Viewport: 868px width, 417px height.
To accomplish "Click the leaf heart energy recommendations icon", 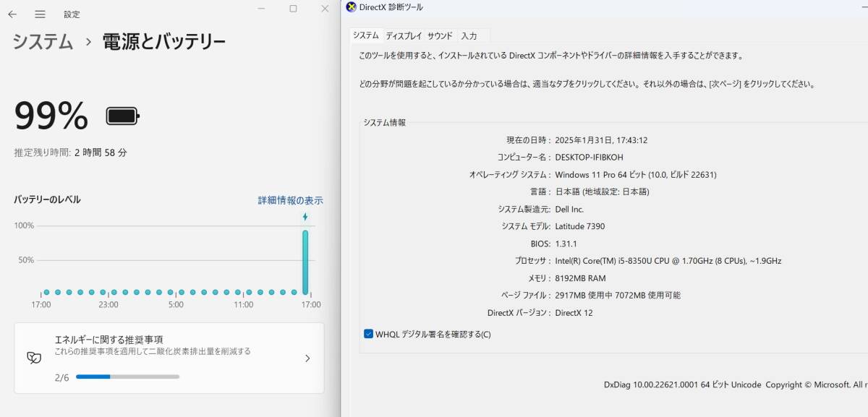I will tap(34, 358).
